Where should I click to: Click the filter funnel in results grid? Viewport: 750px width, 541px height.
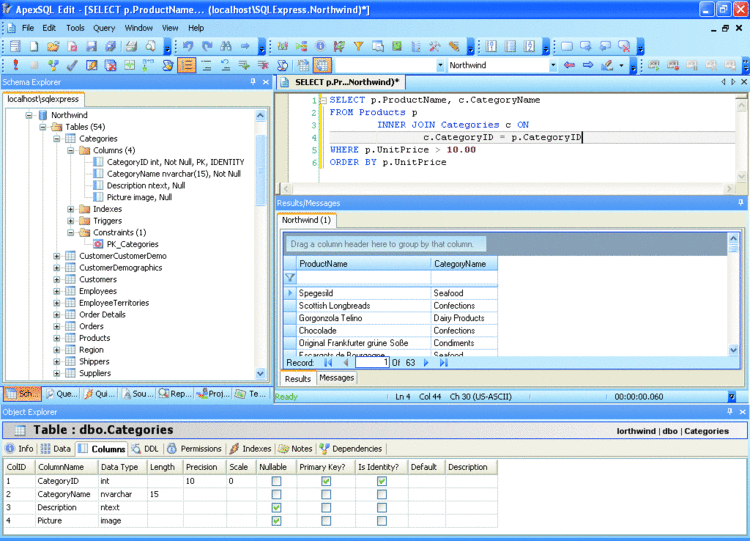coord(290,277)
